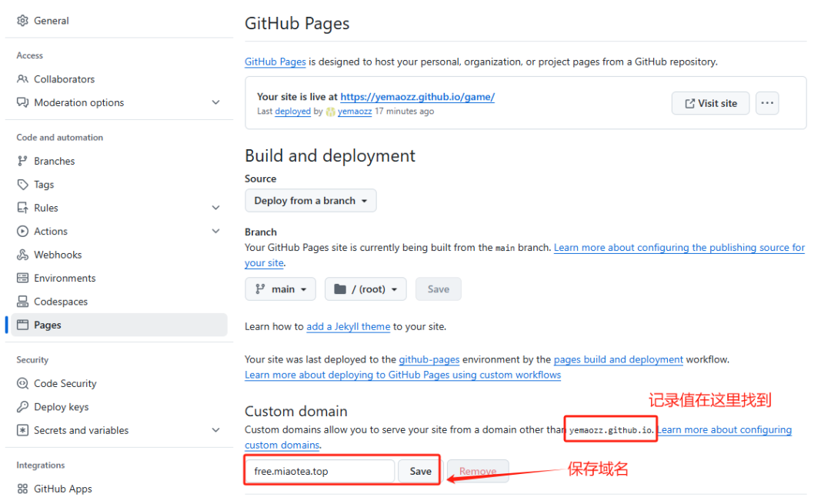
Task: Click the Visit site button
Action: (710, 103)
